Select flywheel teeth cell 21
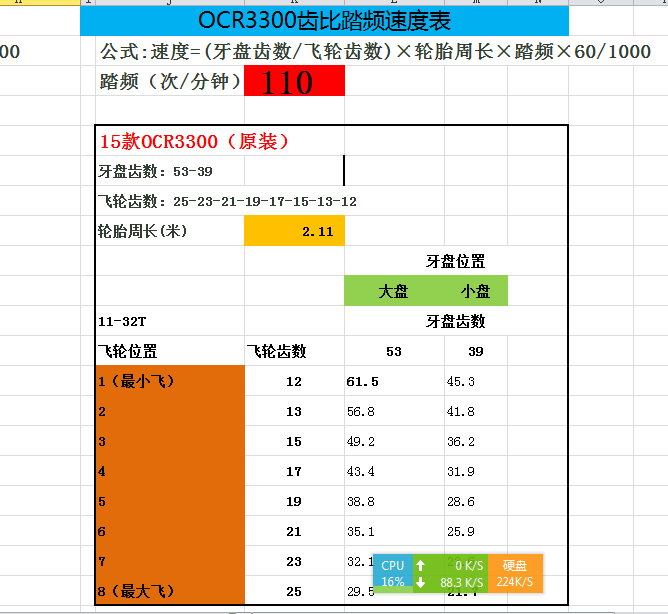668x614 pixels. 294,532
